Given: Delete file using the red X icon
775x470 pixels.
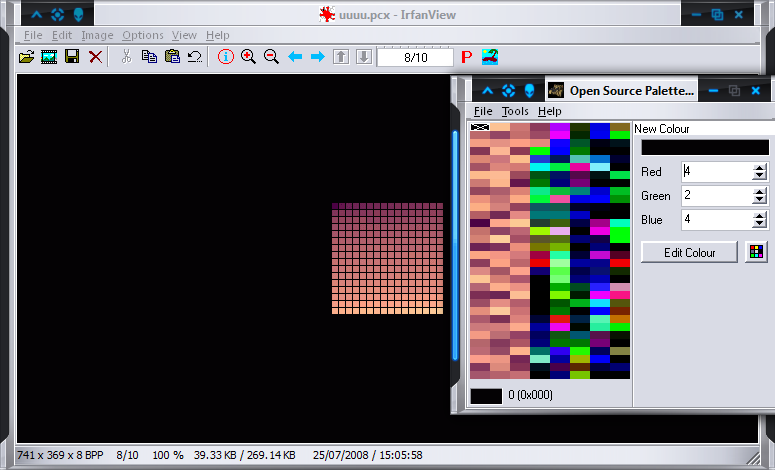Looking at the screenshot, I should [95, 57].
